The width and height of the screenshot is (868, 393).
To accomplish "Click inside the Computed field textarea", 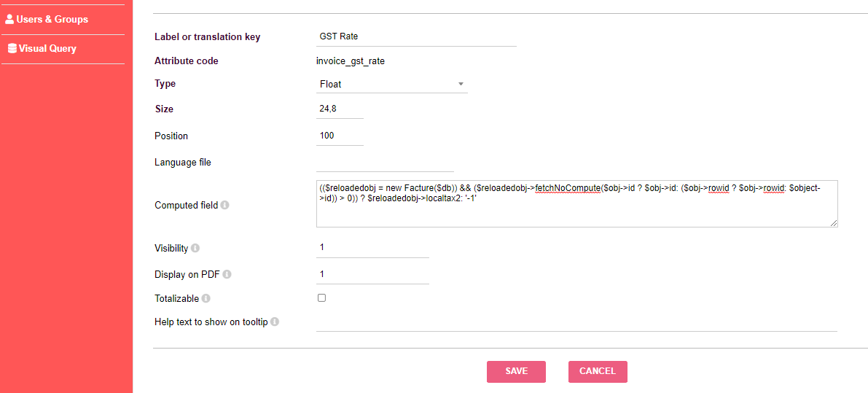I will pyautogui.click(x=576, y=203).
